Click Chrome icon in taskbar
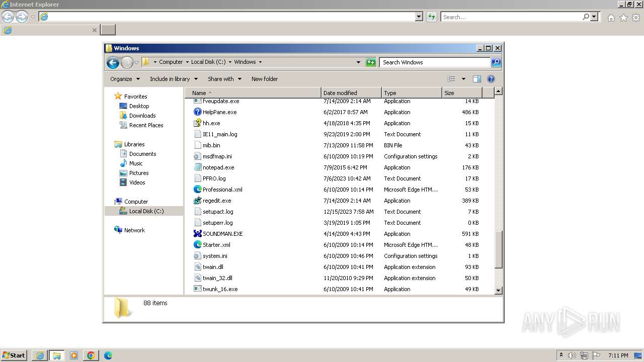Viewport: 644px width, 362px height. click(91, 355)
